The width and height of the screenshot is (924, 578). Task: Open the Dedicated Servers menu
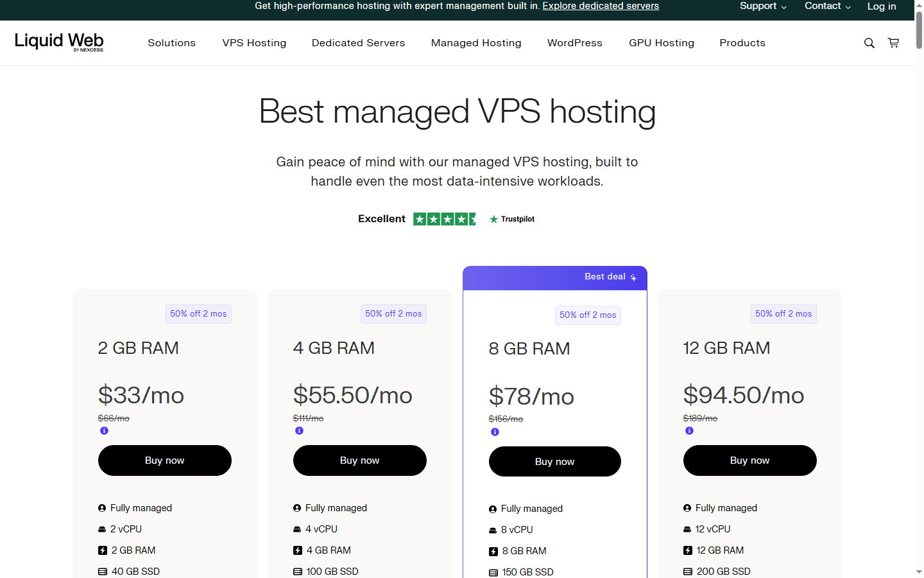tap(358, 43)
